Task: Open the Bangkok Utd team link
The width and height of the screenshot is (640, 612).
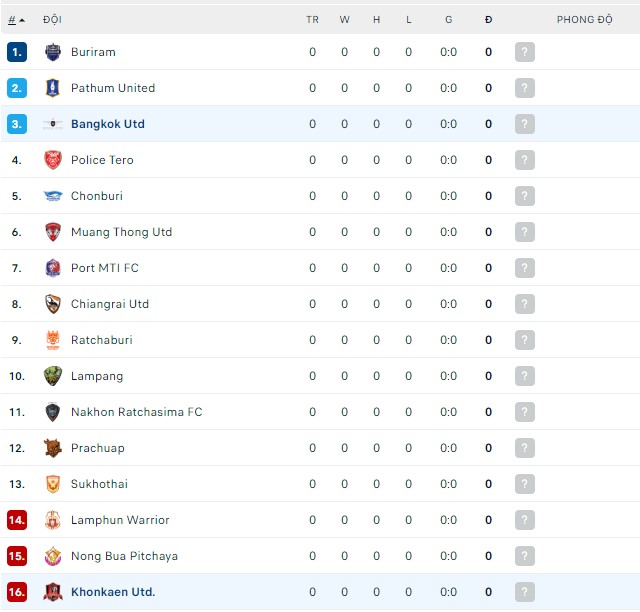Action: (108, 124)
